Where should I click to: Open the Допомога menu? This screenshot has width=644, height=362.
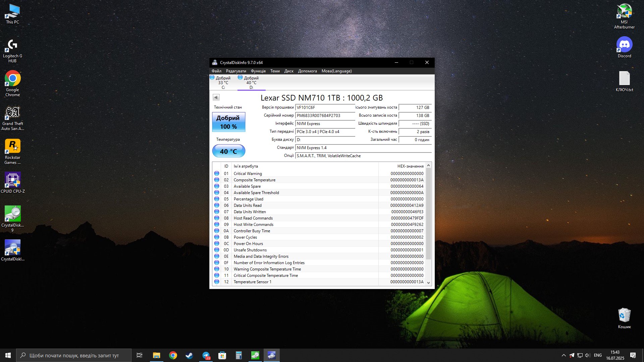coord(308,71)
